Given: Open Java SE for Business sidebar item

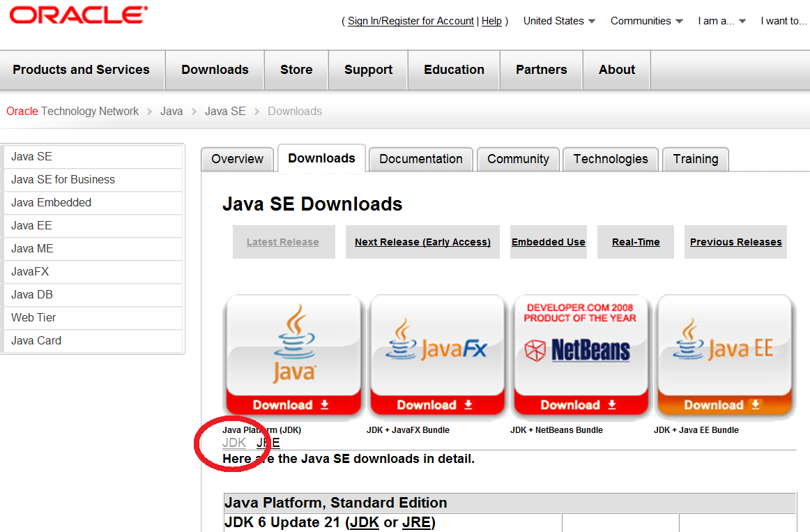Looking at the screenshot, I should (93, 180).
